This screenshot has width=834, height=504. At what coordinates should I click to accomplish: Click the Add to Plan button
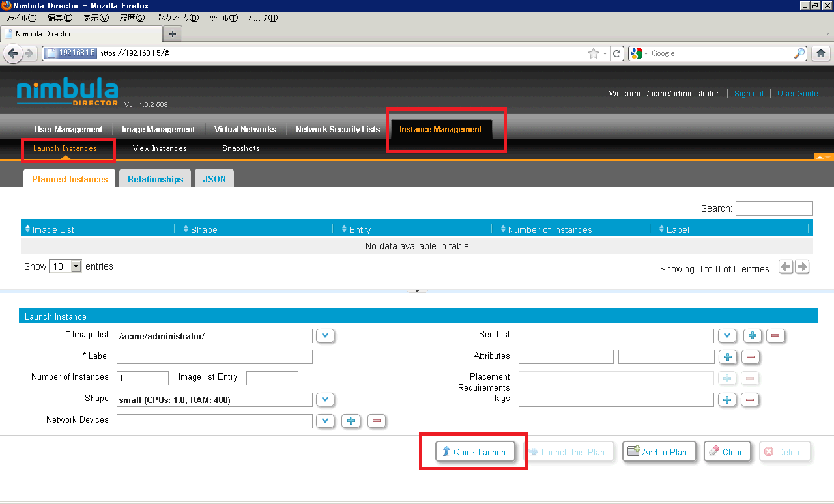click(659, 452)
